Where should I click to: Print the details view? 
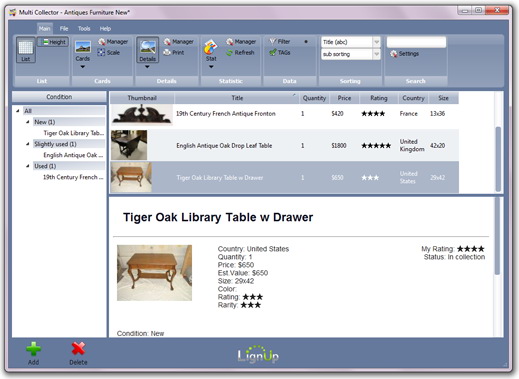tap(174, 52)
